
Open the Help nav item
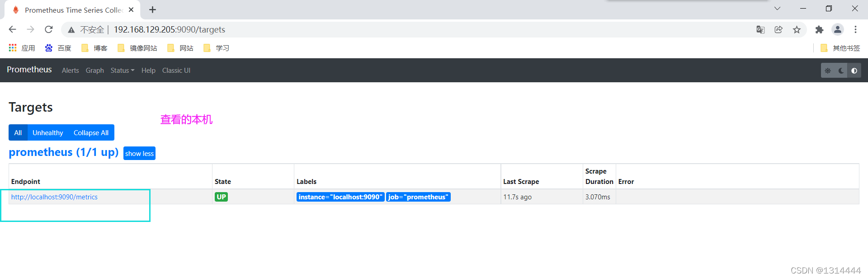[148, 71]
